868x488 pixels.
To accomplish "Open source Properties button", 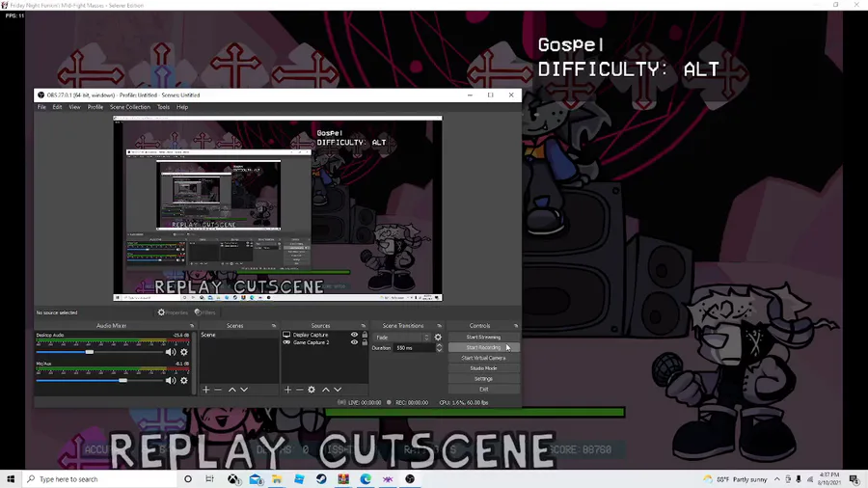I will click(173, 312).
